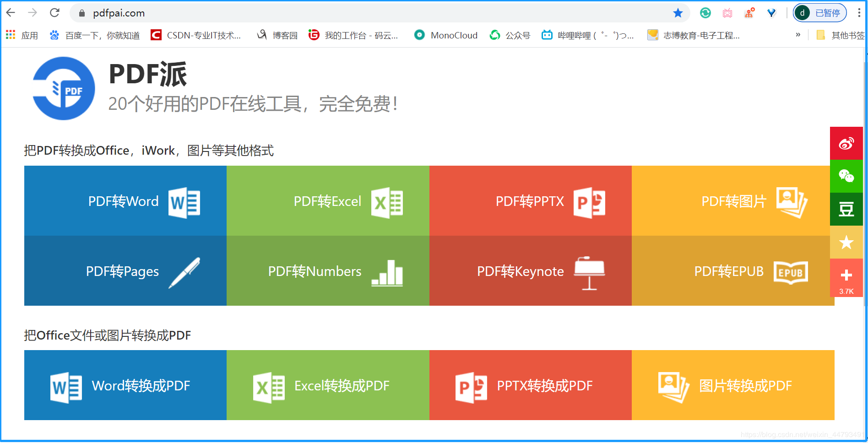Open the MonoCloud bookmark

point(445,35)
